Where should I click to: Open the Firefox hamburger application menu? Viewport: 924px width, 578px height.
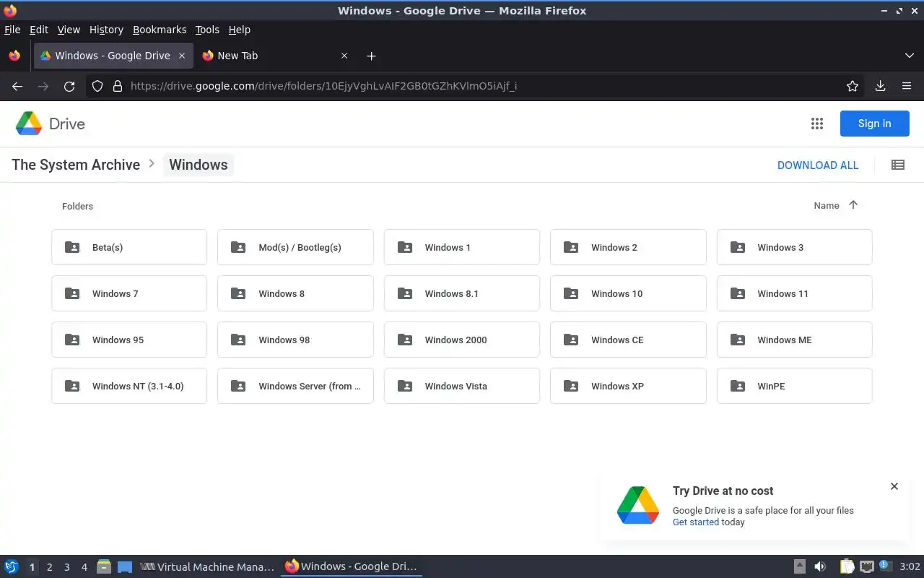(x=907, y=86)
